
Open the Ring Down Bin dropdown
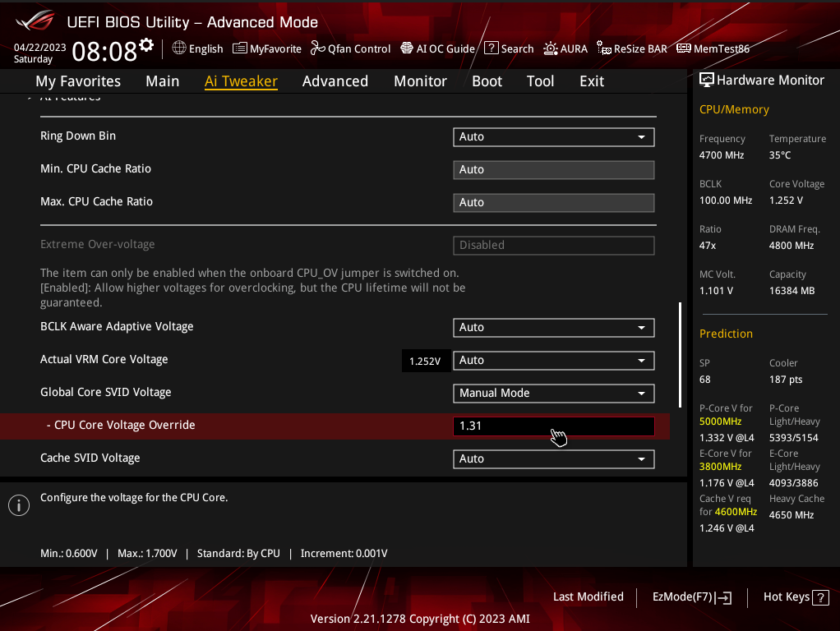click(553, 136)
